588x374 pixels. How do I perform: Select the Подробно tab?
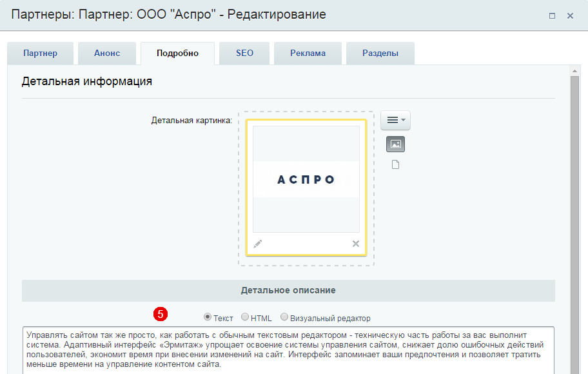[177, 54]
